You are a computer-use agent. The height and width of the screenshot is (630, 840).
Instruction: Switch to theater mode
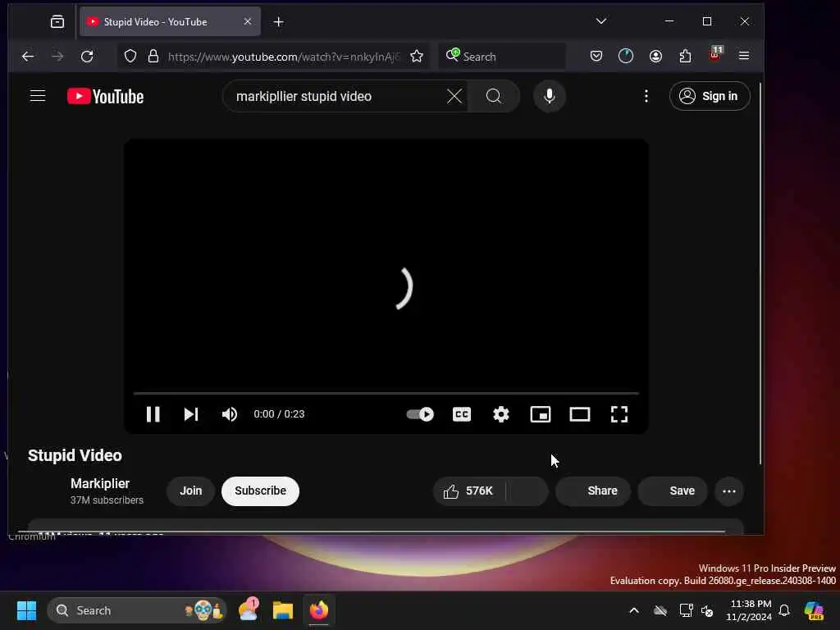click(x=580, y=414)
